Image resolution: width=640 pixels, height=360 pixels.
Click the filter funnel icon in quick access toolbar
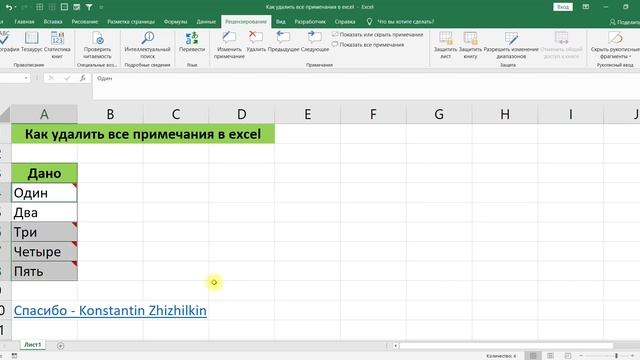pos(89,7)
